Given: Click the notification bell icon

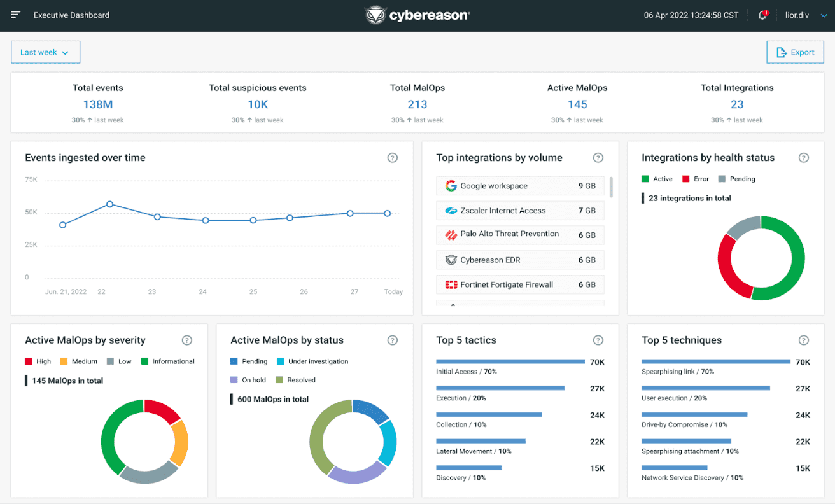Looking at the screenshot, I should pos(762,15).
